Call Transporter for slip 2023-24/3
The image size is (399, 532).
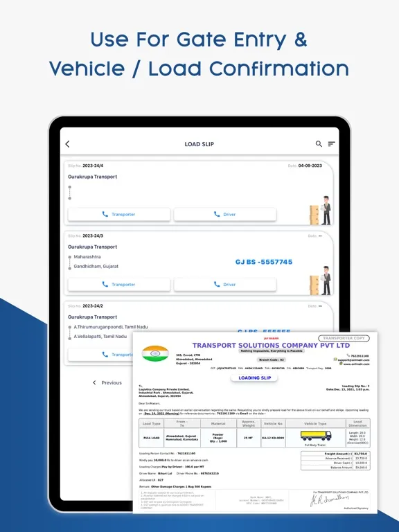click(x=119, y=285)
